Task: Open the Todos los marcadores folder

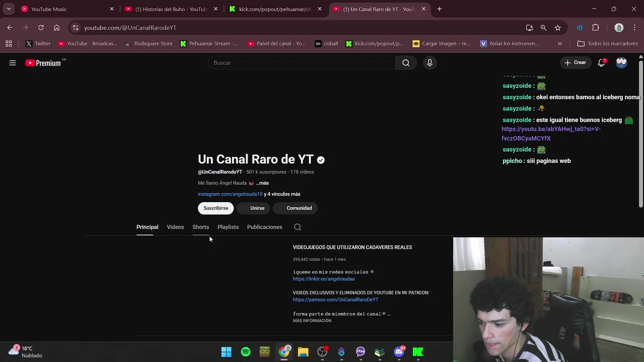Action: point(608,44)
